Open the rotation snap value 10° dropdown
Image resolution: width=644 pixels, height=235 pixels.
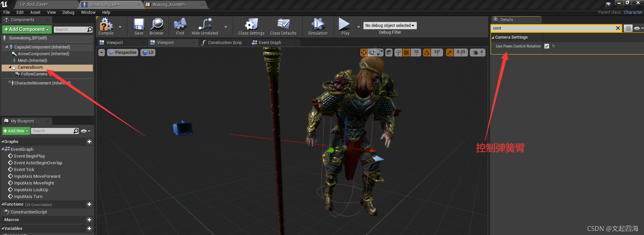tap(437, 53)
